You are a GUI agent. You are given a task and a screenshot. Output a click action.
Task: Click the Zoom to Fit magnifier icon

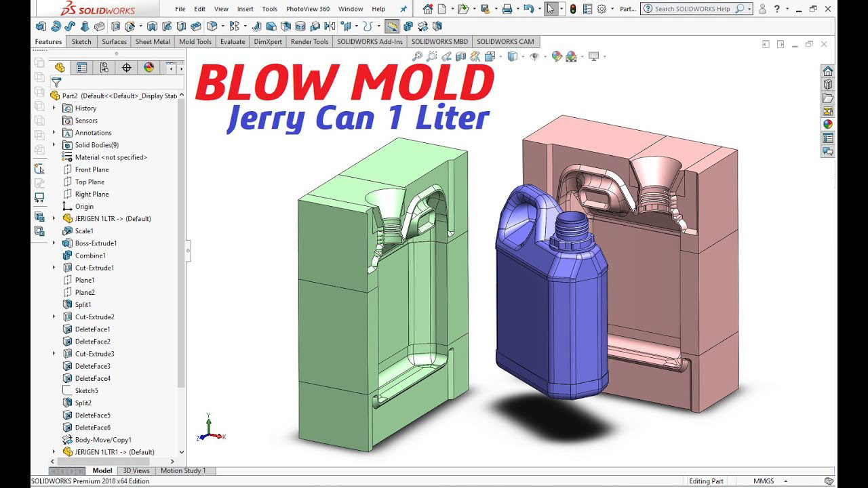click(417, 56)
